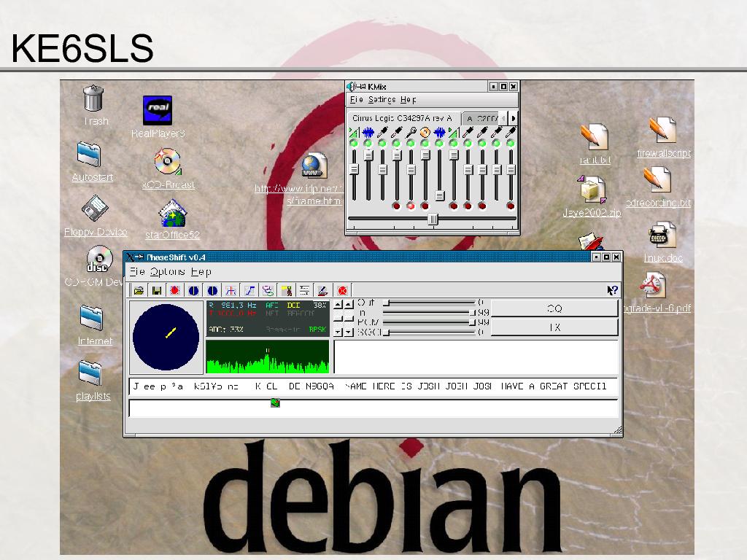
Task: Click the floppy disk save icon in PhaseShift
Action: click(x=156, y=290)
